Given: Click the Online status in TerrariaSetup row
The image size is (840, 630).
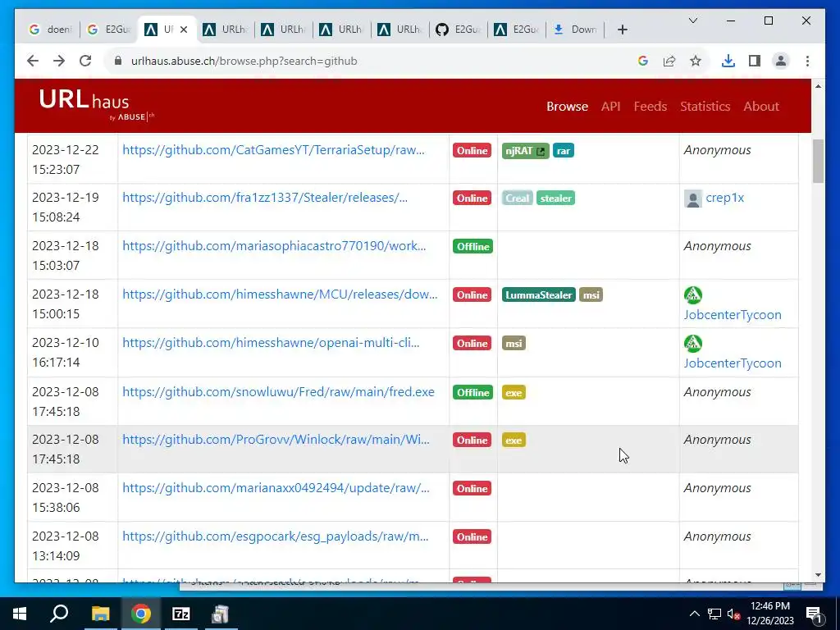Looking at the screenshot, I should click(472, 151).
